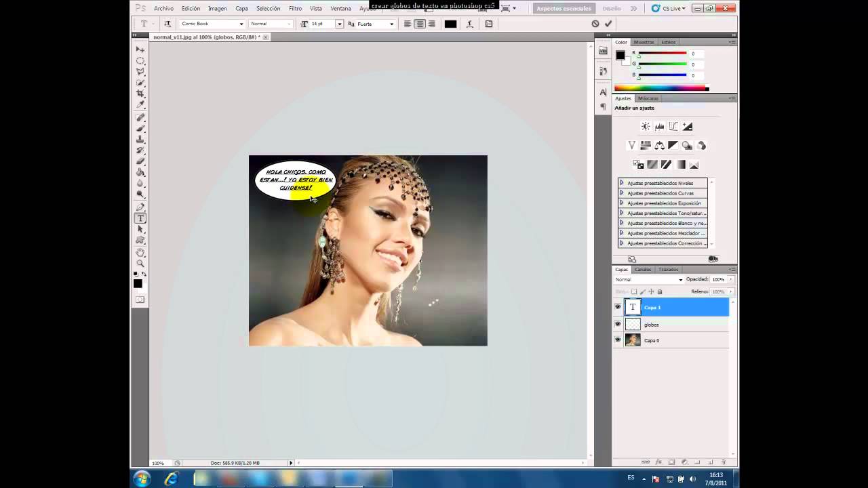Screen dimensions: 868x488
Task: Add a Brightness/Contrast adjustment
Action: point(646,127)
